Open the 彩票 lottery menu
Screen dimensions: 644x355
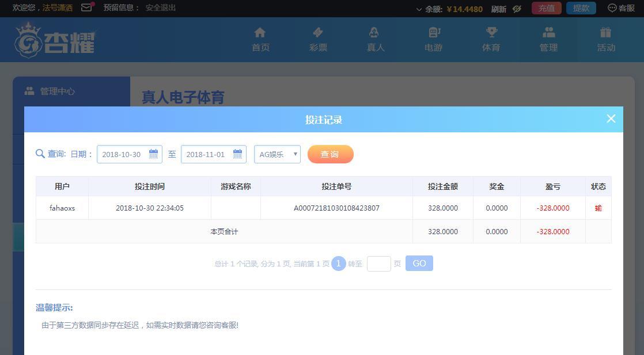[318, 40]
